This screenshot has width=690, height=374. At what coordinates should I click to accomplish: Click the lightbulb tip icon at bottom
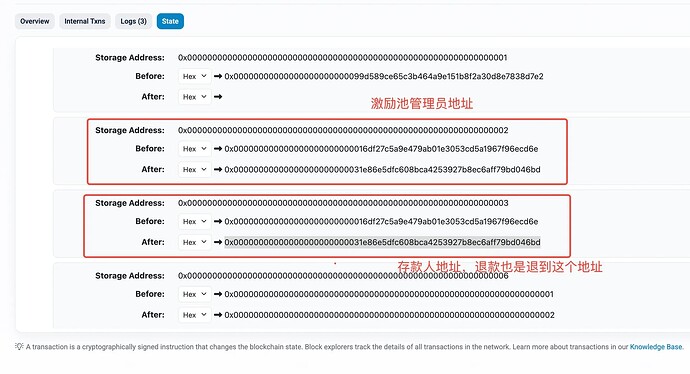click(x=19, y=346)
